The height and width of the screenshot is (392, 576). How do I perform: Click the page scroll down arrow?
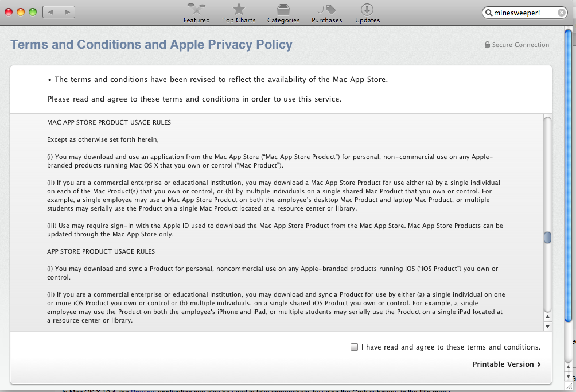(568, 377)
